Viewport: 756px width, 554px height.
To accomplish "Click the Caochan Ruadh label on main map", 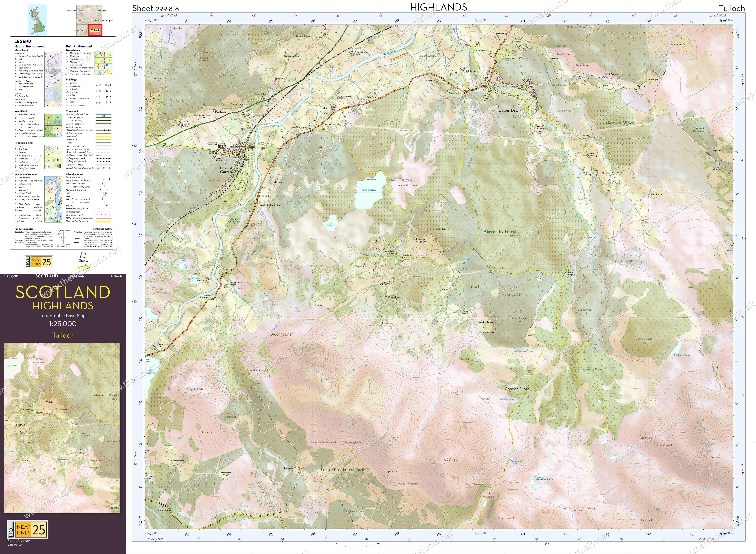I will [517, 389].
